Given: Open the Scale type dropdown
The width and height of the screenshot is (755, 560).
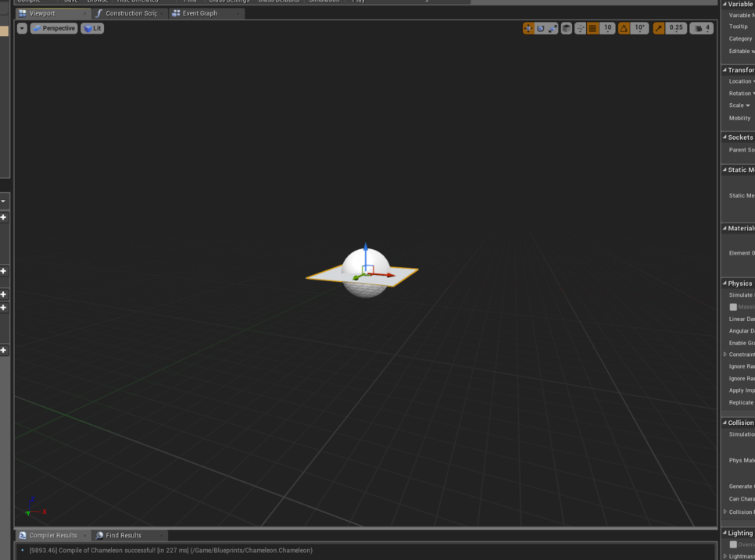Looking at the screenshot, I should pyautogui.click(x=739, y=105).
